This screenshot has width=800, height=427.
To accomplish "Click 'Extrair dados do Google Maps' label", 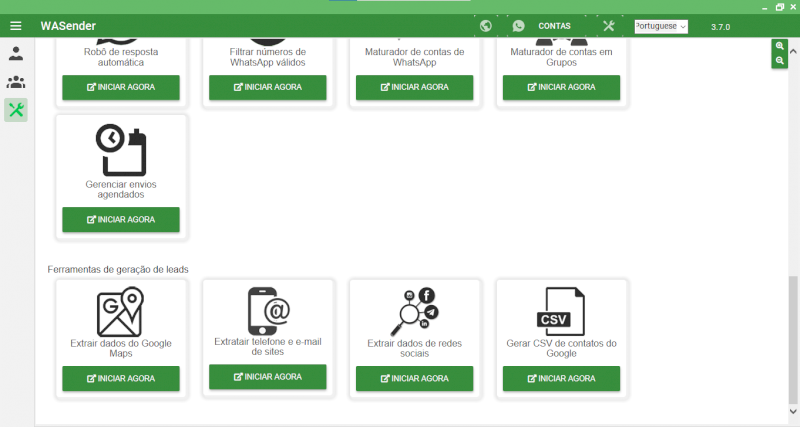I will tap(121, 348).
